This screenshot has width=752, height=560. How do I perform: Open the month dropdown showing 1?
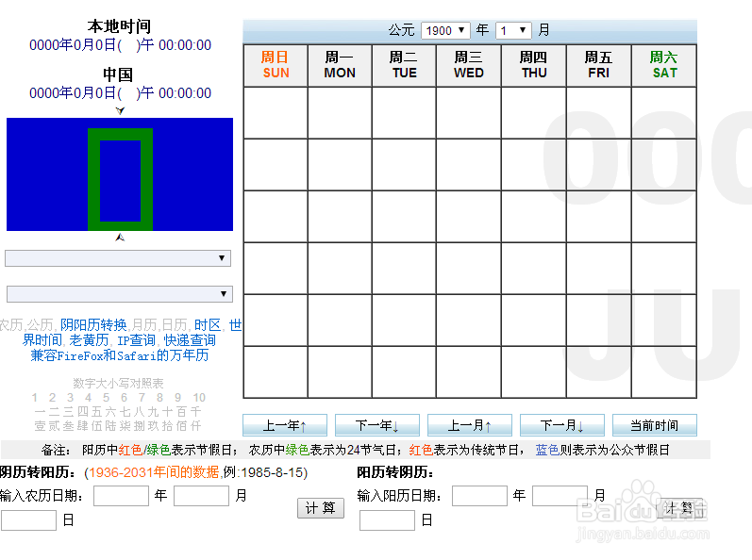[x=513, y=31]
